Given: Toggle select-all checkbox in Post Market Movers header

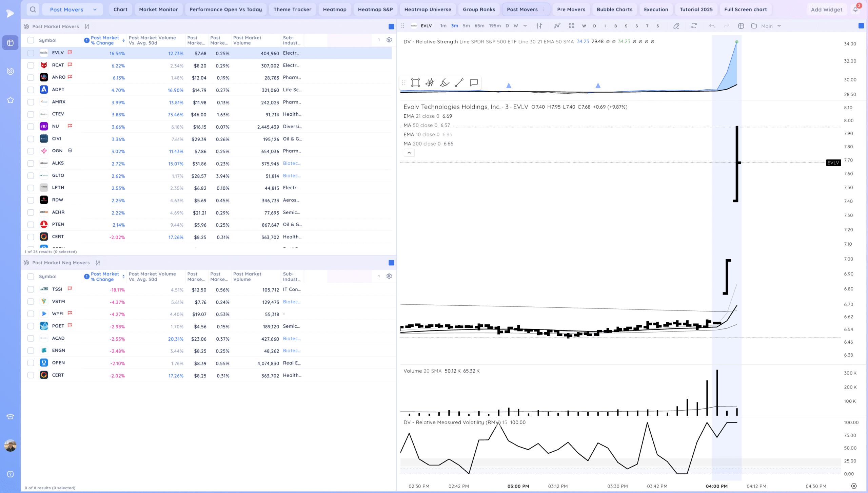Looking at the screenshot, I should click(x=31, y=40).
